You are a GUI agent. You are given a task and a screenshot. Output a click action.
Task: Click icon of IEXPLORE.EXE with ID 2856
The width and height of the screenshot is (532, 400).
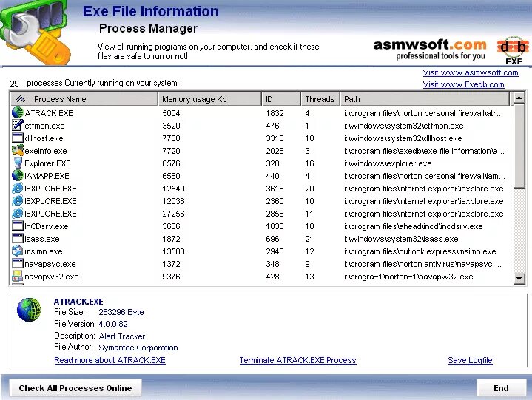click(17, 213)
